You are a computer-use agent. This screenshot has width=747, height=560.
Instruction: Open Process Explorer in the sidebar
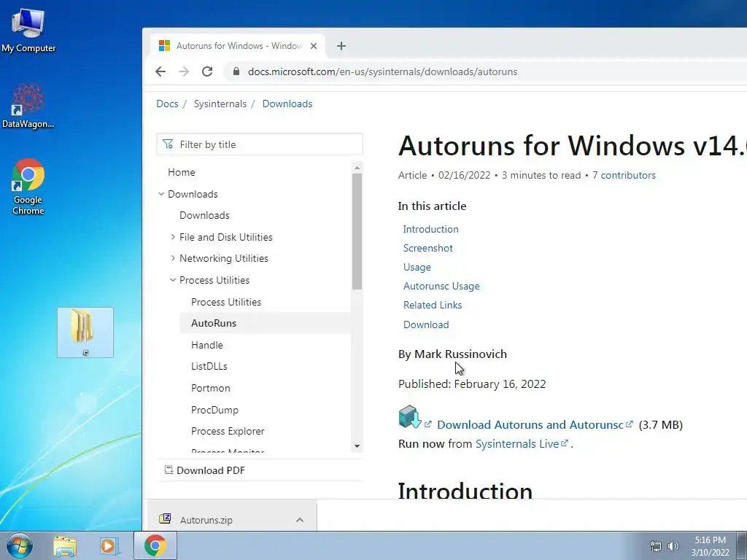pyautogui.click(x=228, y=431)
